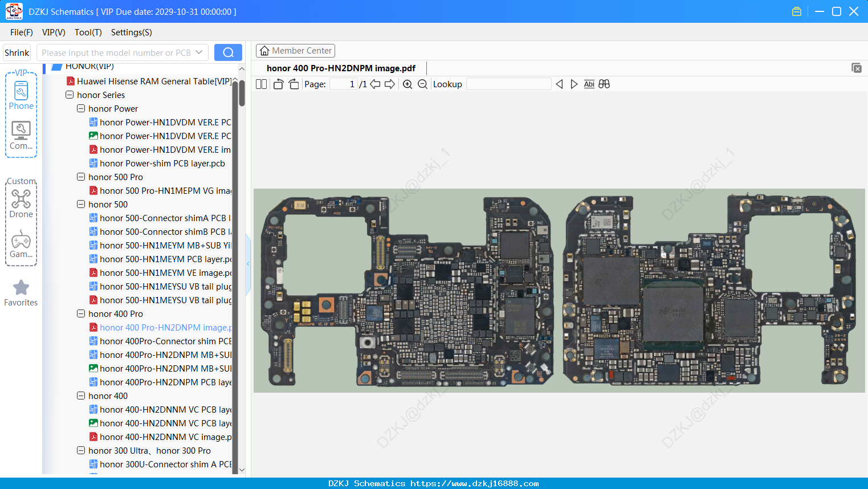This screenshot has height=489, width=868.
Task: Toggle the Abi text match option
Action: [x=589, y=84]
